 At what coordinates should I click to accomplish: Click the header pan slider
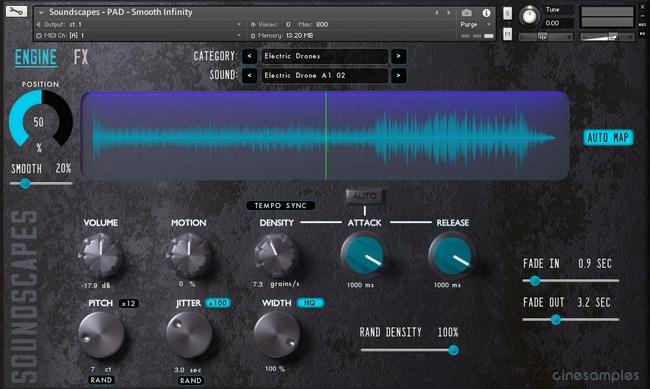point(546,37)
